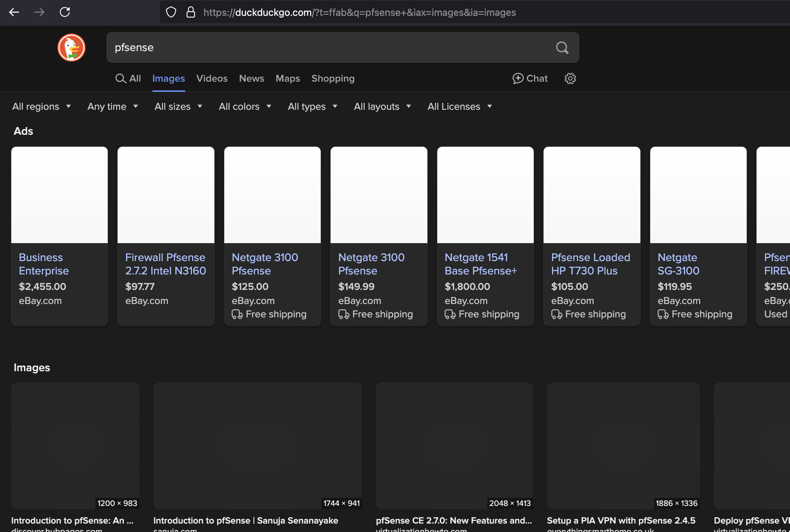The width and height of the screenshot is (790, 532).
Task: Open the All colors filter
Action: 245,107
